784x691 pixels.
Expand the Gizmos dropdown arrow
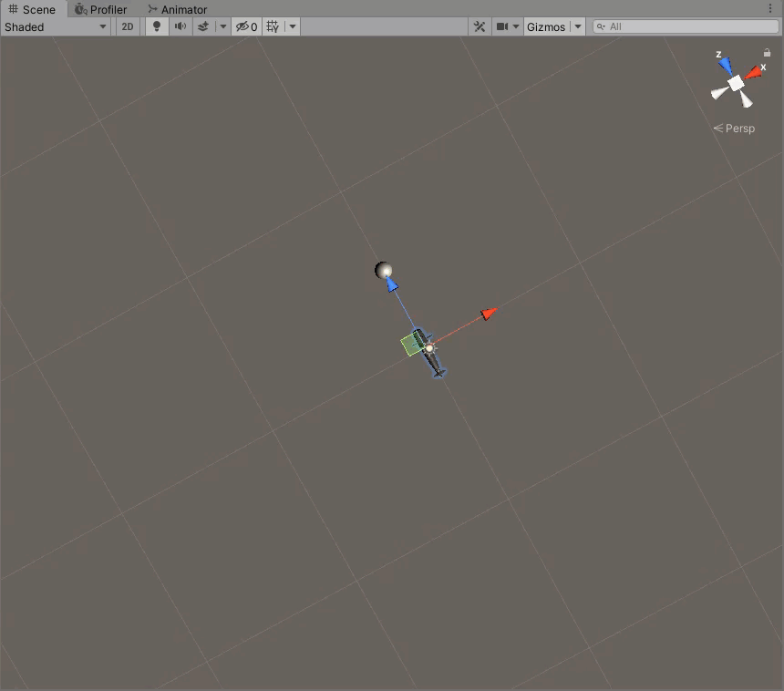[x=578, y=27]
